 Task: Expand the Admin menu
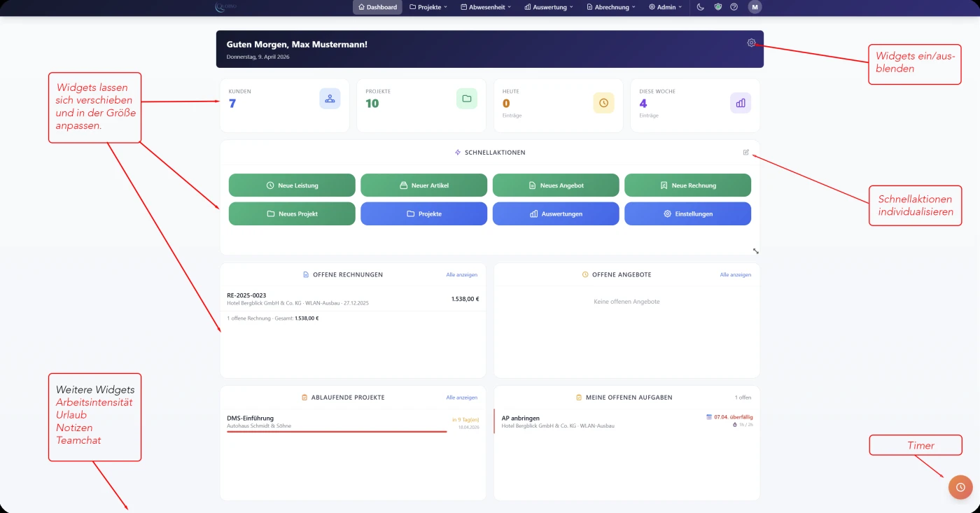click(664, 8)
